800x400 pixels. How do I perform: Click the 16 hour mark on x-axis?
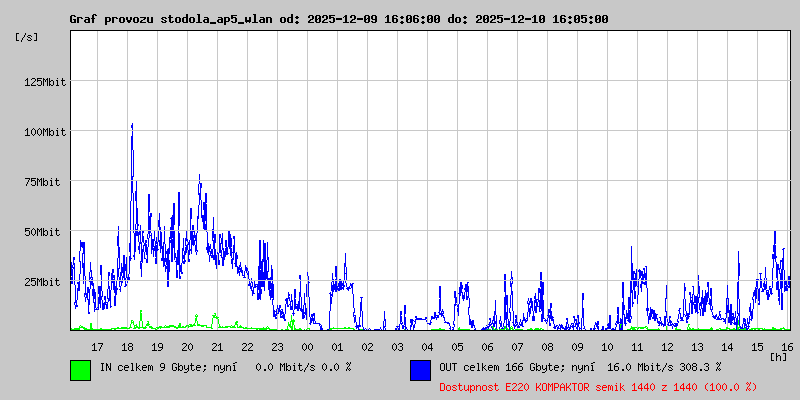coord(787,346)
